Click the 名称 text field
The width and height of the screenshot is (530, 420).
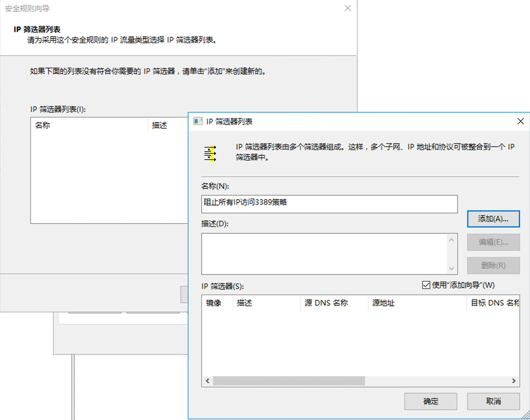point(329,204)
